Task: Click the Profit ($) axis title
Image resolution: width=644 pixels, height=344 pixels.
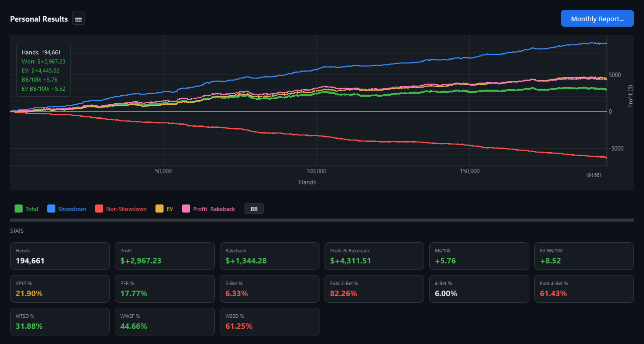Action: pos(630,96)
